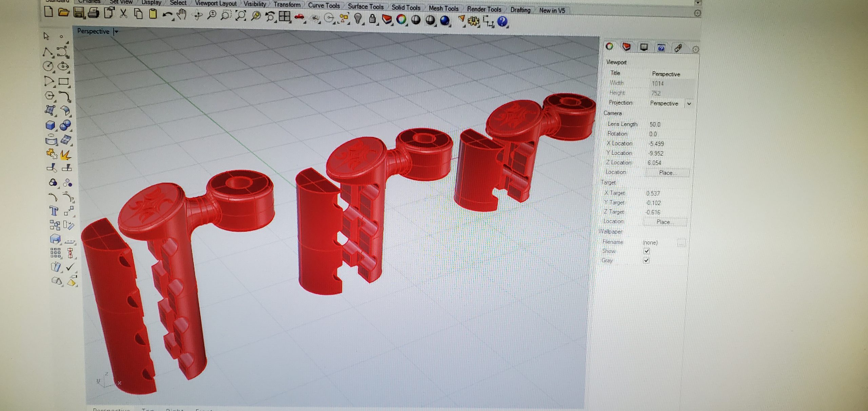This screenshot has width=868, height=411.
Task: Click the target location Place button
Action: [665, 222]
